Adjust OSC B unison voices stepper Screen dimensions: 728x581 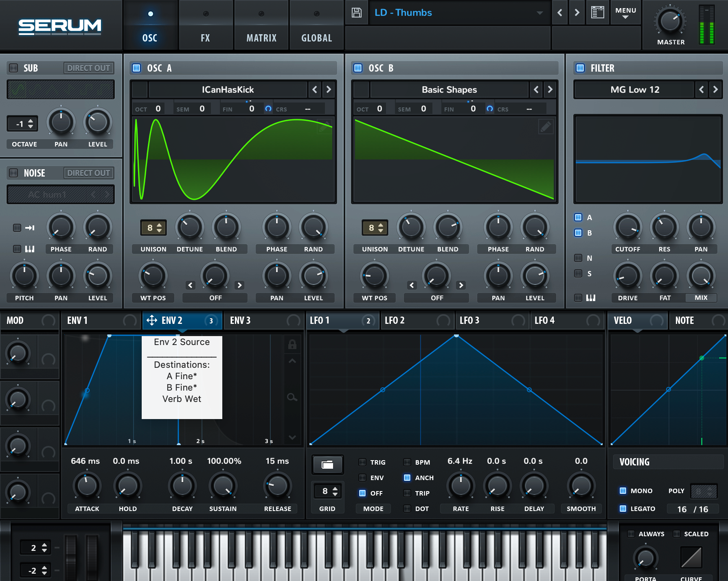coord(375,228)
